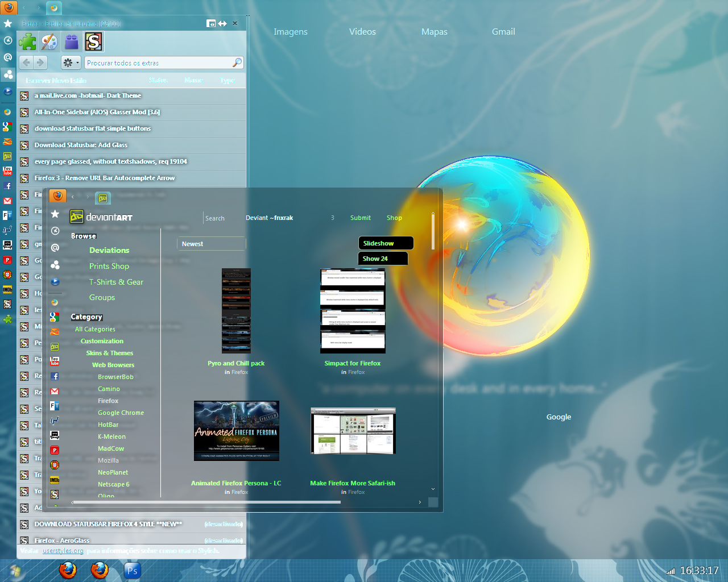Click the Windows Start orb
The width and height of the screenshot is (728, 582).
click(16, 571)
